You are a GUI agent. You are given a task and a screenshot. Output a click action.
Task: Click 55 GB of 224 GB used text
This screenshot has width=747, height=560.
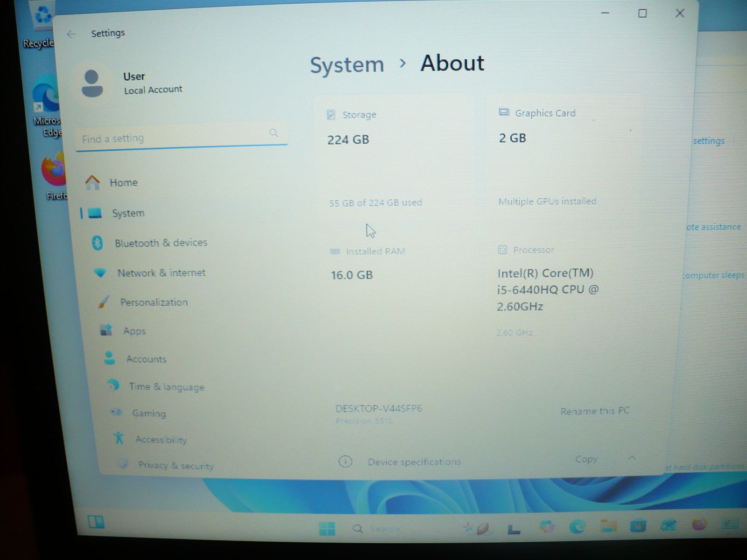375,203
